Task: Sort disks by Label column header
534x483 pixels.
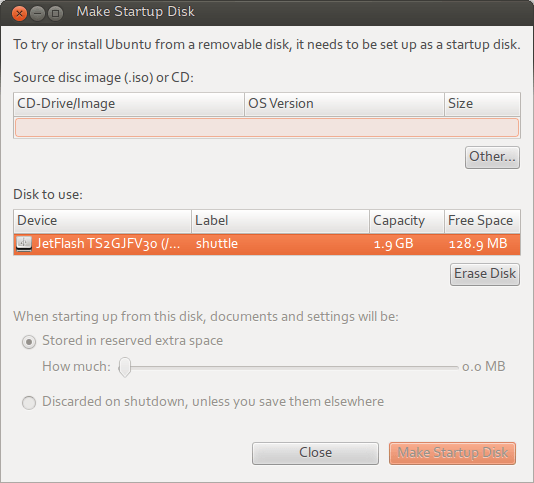Action: click(x=281, y=221)
